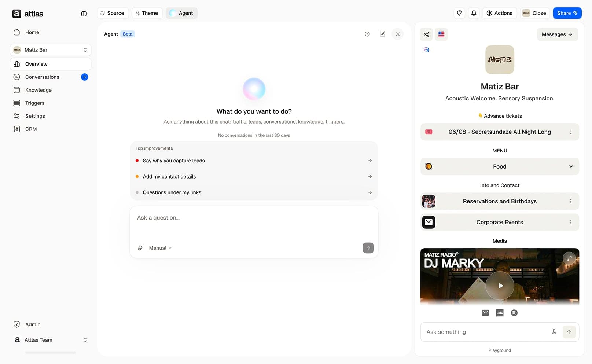Viewport: 592px width, 364px height.
Task: Click the Close button in header
Action: [535, 13]
